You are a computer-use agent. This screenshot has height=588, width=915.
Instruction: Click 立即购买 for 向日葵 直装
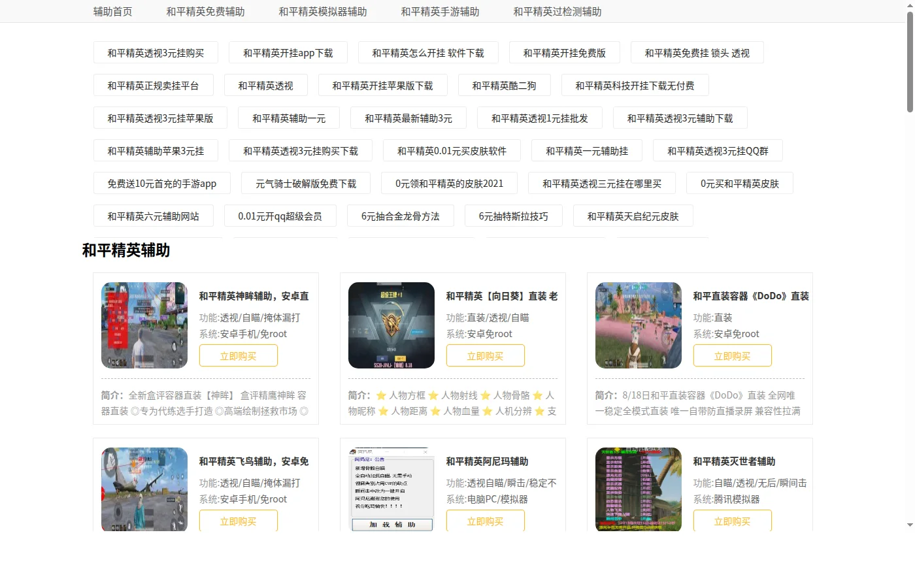486,356
